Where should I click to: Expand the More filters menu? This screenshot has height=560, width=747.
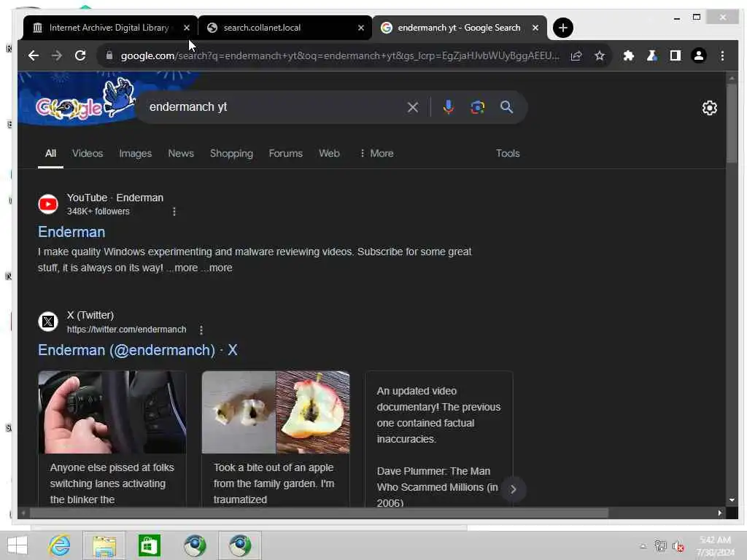coord(376,154)
